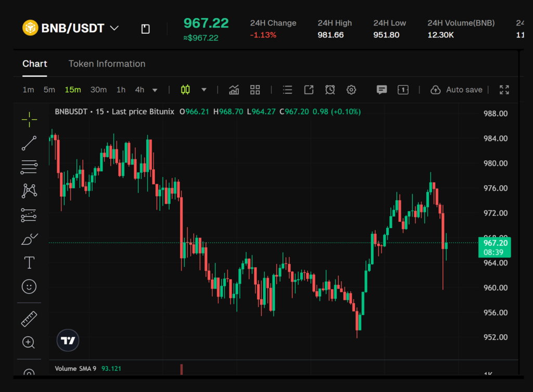Open the indicators panel
The image size is (533, 392).
pyautogui.click(x=234, y=89)
